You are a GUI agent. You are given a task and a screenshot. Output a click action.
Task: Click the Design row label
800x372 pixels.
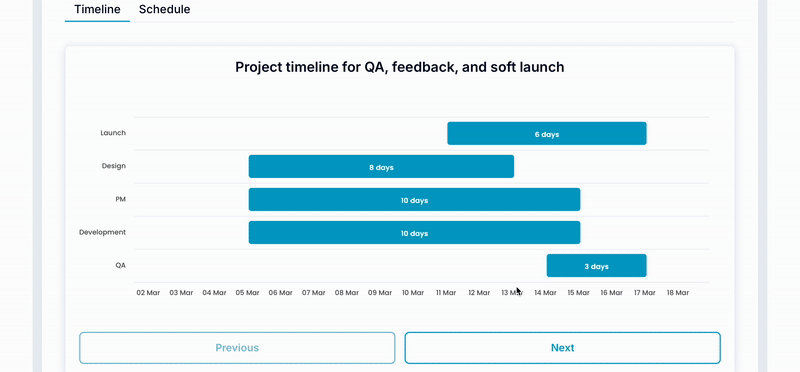click(113, 166)
